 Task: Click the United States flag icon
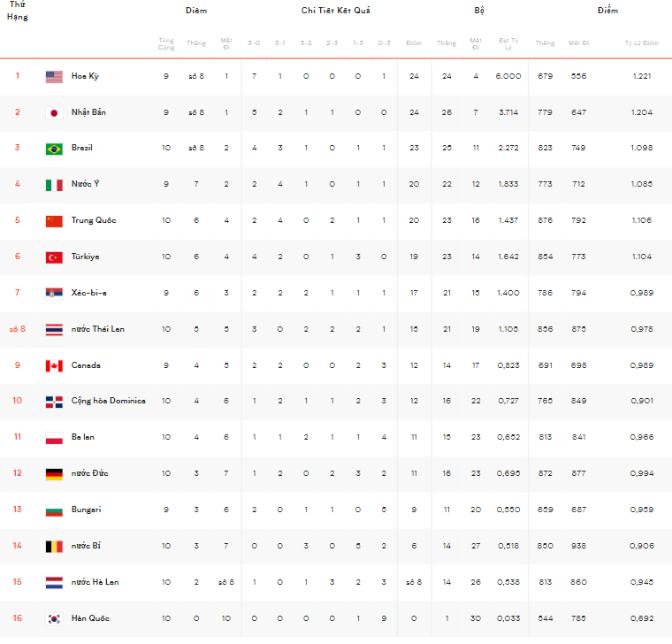[54, 77]
